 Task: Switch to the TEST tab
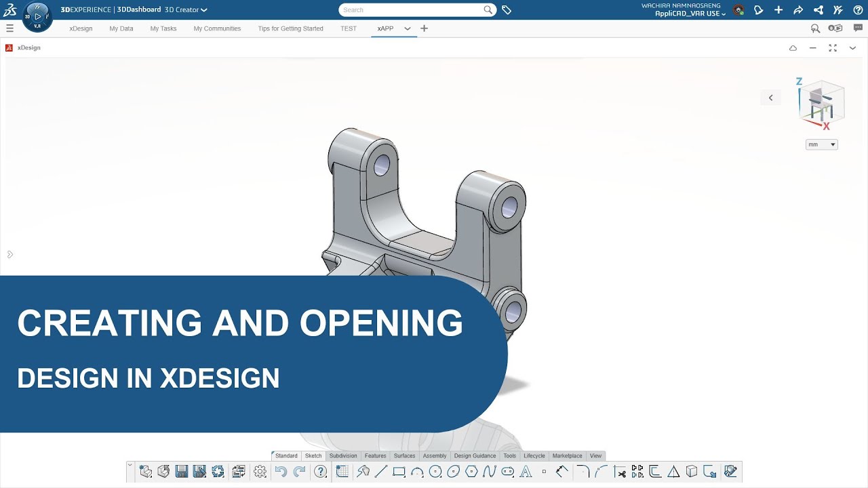point(349,28)
